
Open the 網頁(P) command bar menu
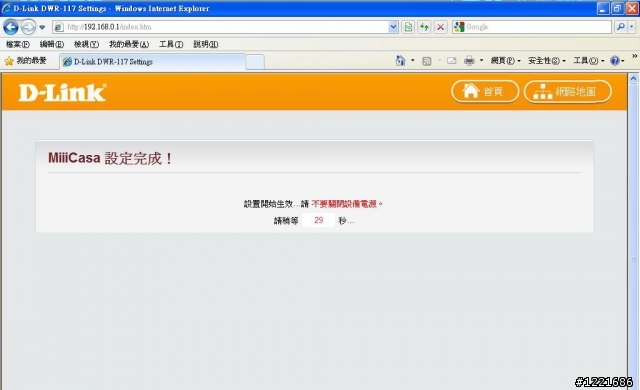[x=506, y=61]
